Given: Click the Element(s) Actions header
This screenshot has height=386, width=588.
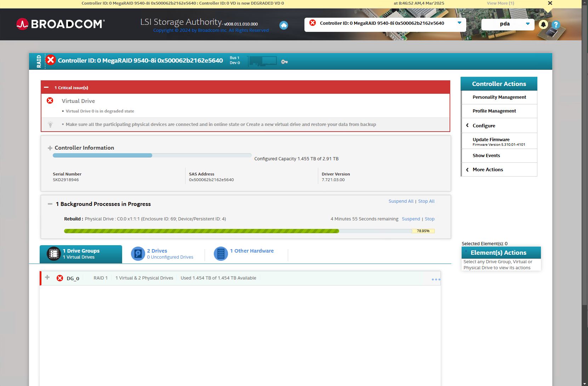Looking at the screenshot, I should click(501, 253).
